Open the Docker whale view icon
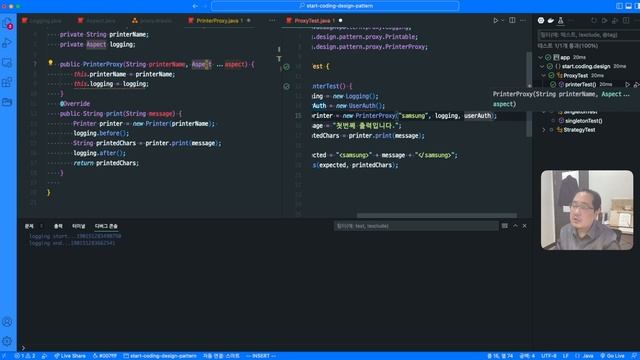This screenshot has width=640, height=360. click(x=551, y=20)
